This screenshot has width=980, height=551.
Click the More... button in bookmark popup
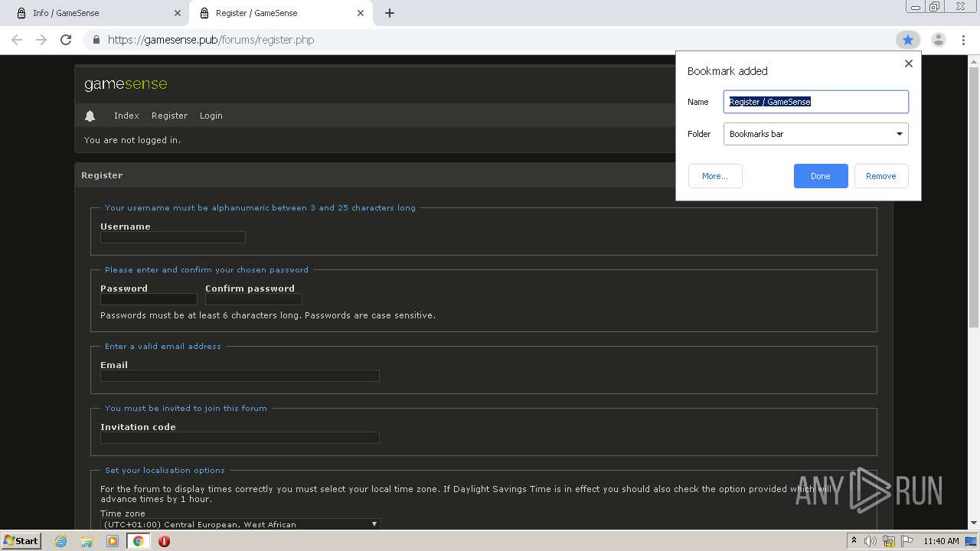coord(715,176)
